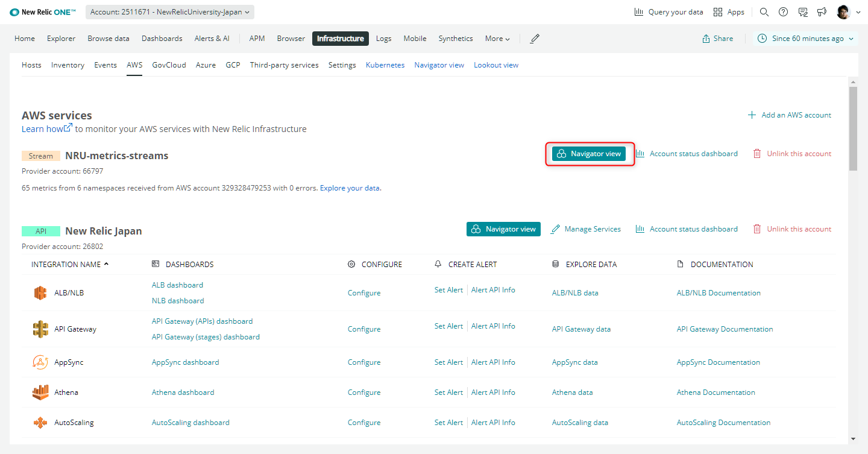Viewport: 868px width, 454px height.
Task: Click the plus icon for Add AWS account
Action: [x=752, y=115]
